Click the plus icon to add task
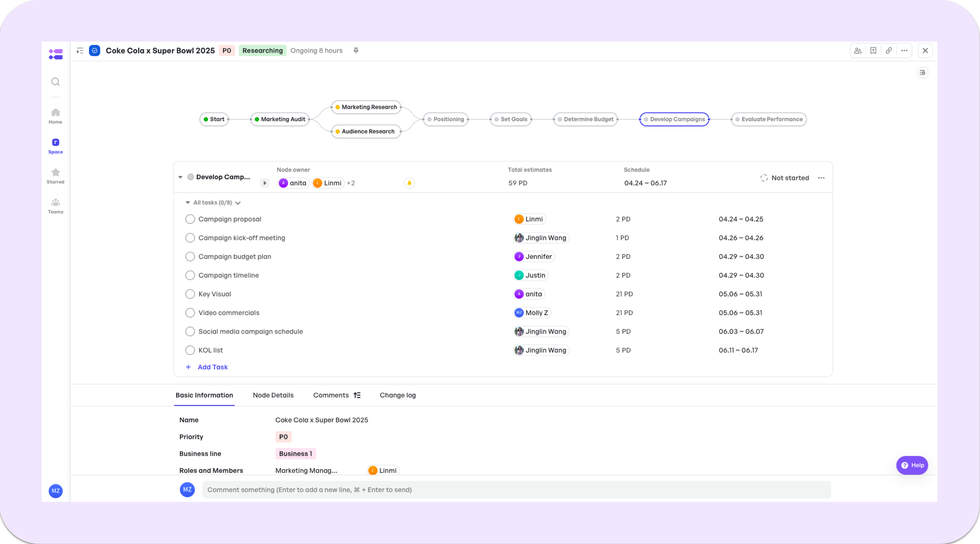 [188, 367]
